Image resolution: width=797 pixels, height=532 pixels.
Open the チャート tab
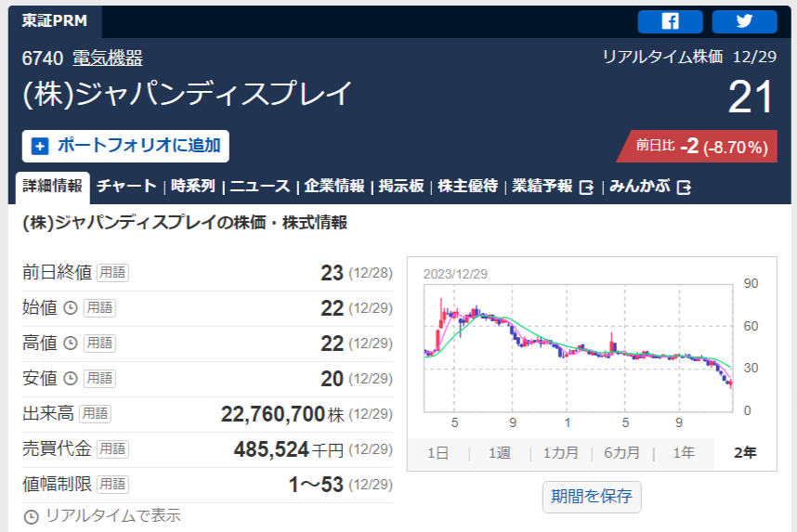126,186
